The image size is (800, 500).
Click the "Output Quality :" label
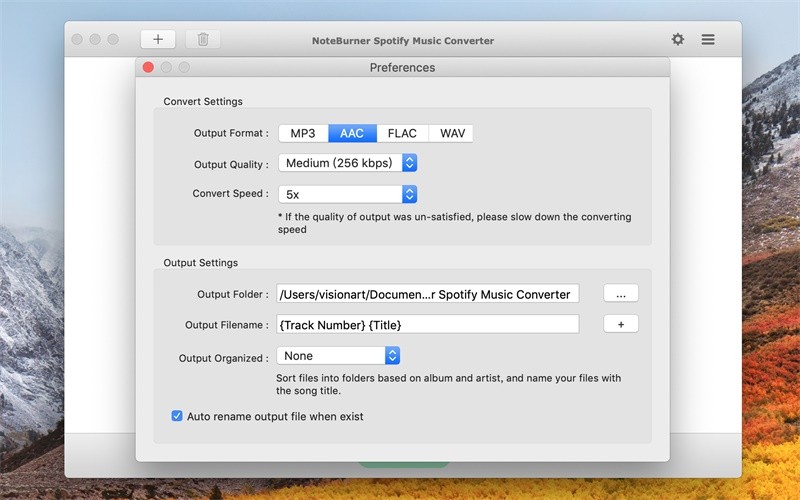pos(231,164)
